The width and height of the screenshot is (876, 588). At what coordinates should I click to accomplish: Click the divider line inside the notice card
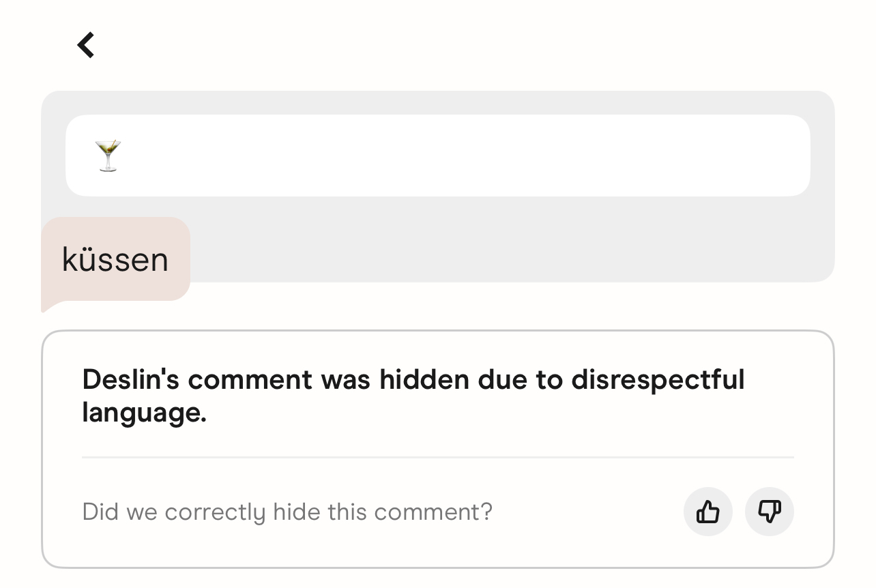coord(437,457)
